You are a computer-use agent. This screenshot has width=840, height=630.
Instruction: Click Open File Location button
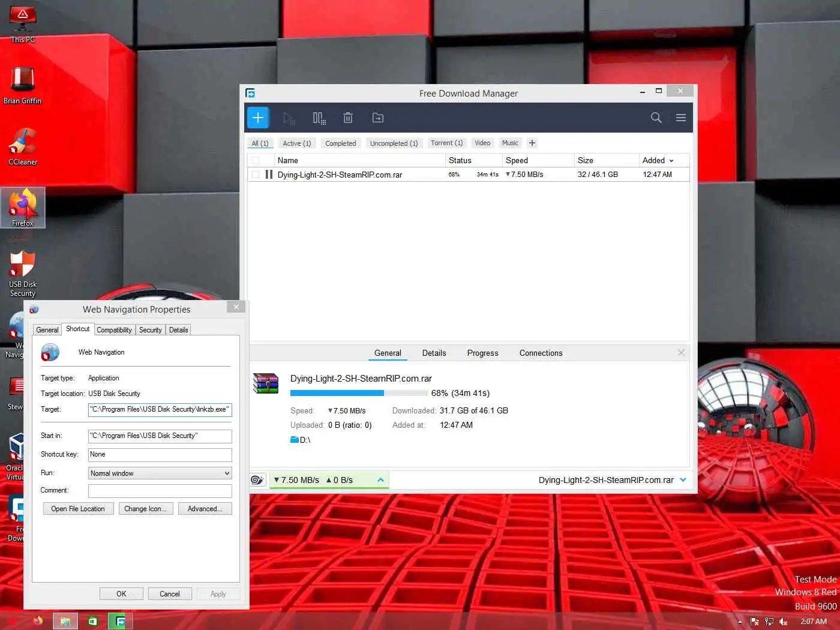[78, 509]
